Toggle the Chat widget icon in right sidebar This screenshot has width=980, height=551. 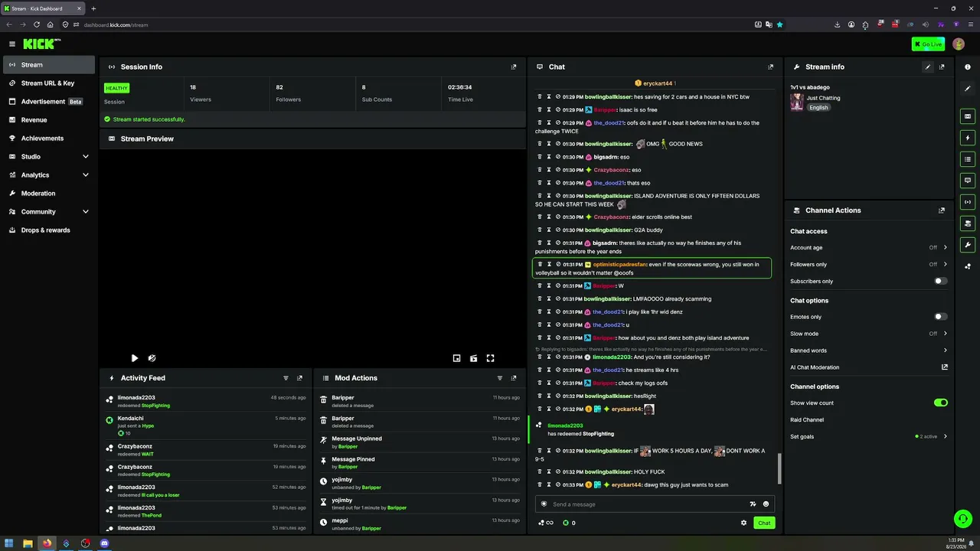[968, 181]
